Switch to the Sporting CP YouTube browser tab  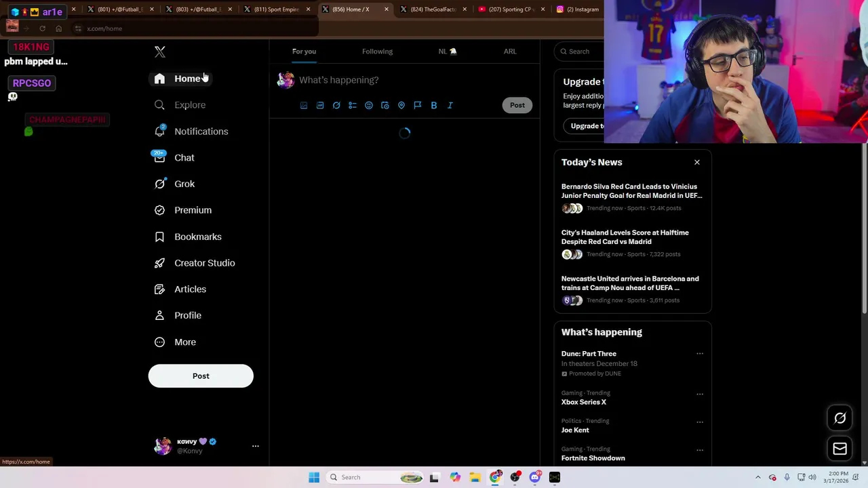pos(512,9)
